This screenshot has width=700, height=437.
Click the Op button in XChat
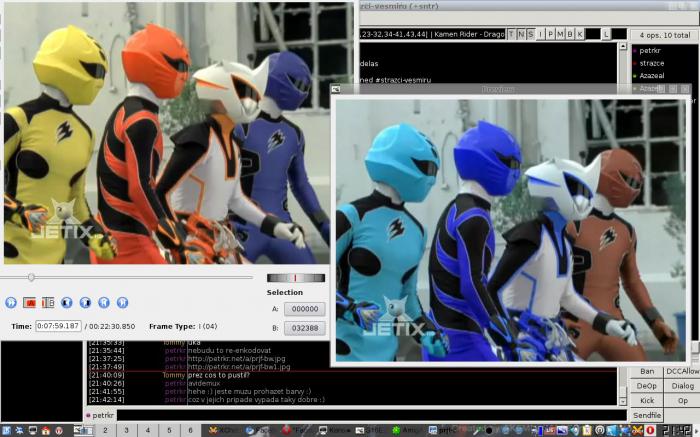pyautogui.click(x=683, y=400)
